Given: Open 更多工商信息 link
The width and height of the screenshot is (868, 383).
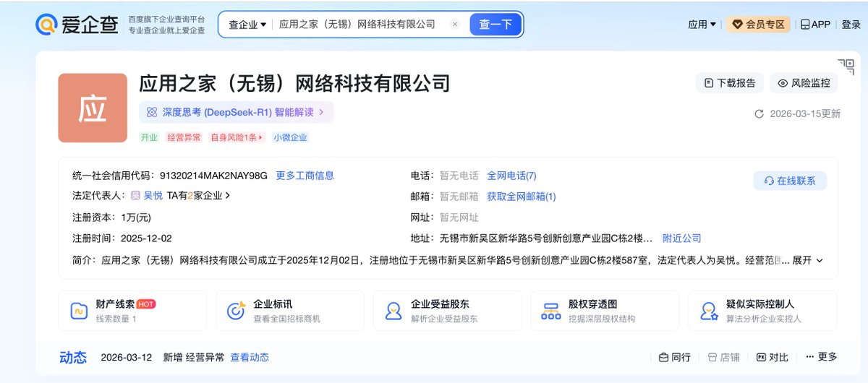Looking at the screenshot, I should click(305, 176).
